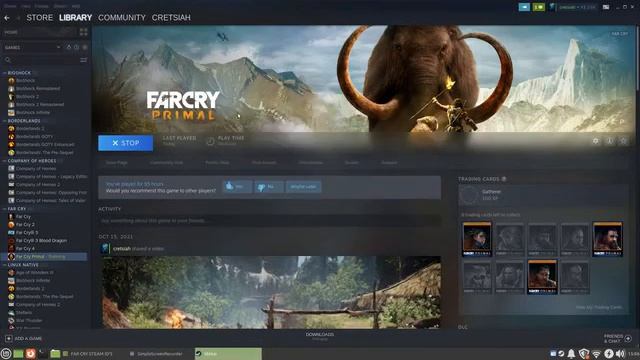This screenshot has height=360, width=640.
Task: Open the advanced filter options icon
Action: click(x=84, y=60)
